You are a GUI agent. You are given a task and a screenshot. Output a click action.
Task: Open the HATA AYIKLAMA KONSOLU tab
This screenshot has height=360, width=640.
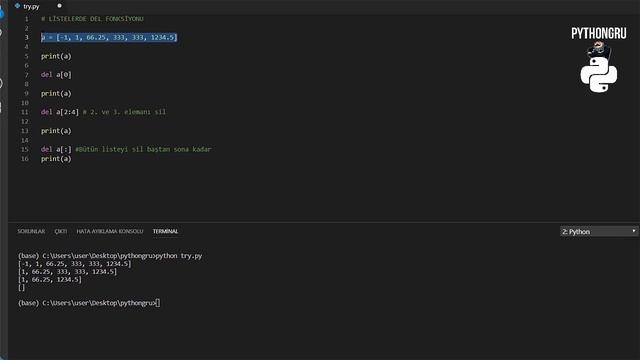pos(110,231)
